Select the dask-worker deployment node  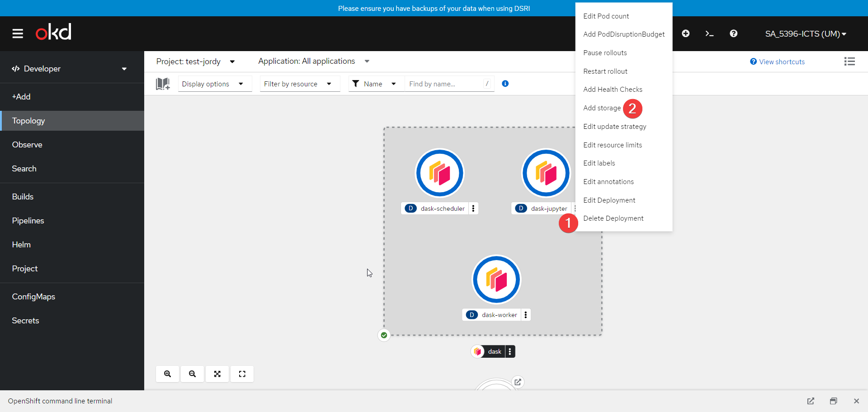coord(496,279)
